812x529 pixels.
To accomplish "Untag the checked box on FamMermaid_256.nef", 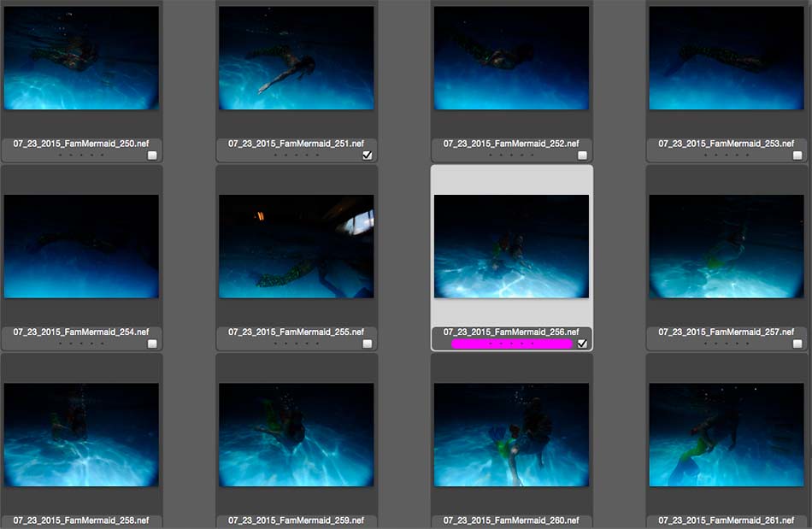I will (x=582, y=344).
